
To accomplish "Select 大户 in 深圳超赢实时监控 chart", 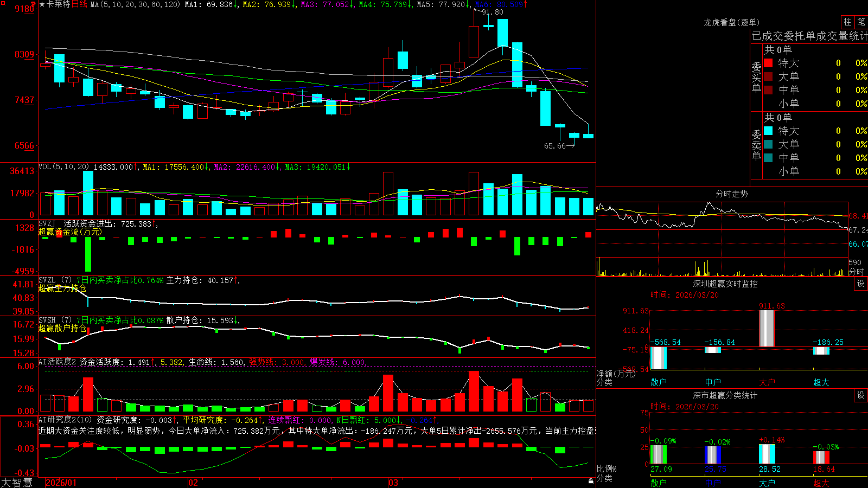I will tap(767, 382).
